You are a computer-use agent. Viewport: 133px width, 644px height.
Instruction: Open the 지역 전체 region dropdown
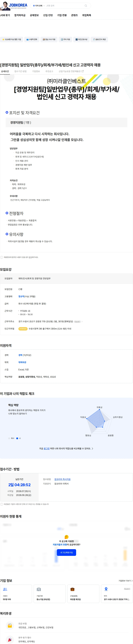point(39,6)
